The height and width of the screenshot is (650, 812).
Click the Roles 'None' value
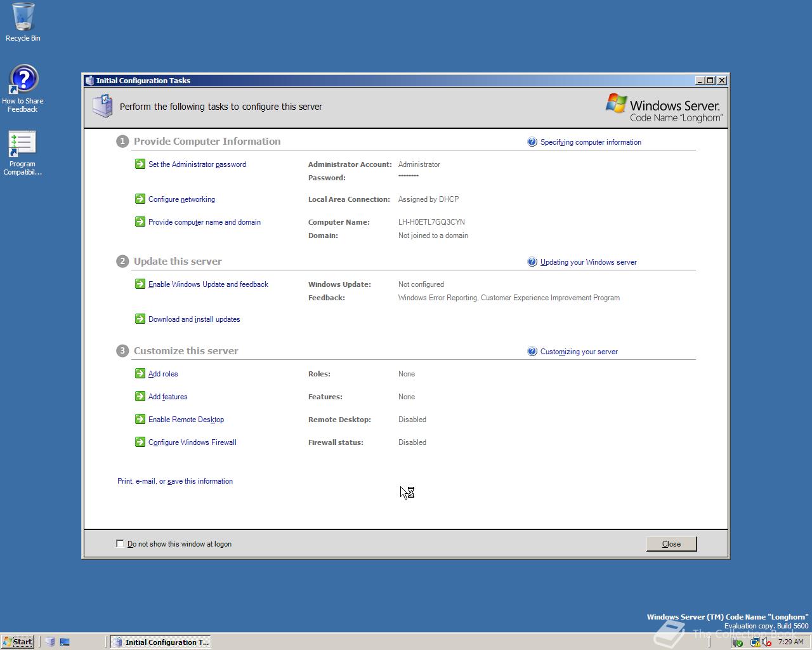pos(406,374)
